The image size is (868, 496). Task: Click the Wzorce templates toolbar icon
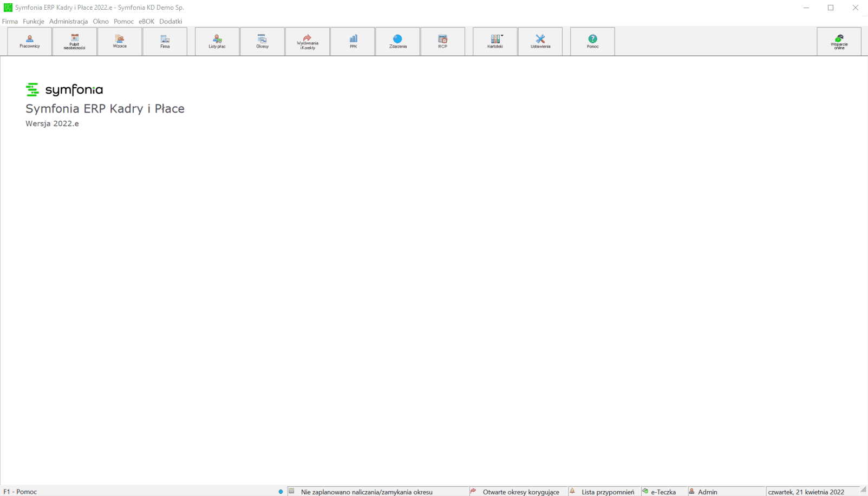coord(120,41)
